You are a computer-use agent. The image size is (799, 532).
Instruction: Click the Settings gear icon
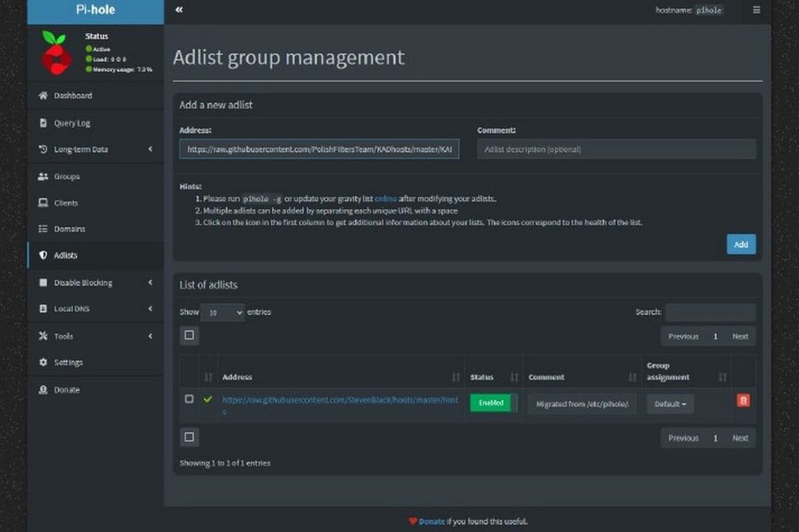coord(44,362)
